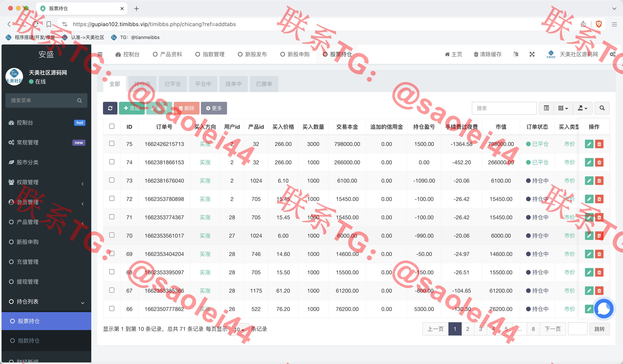623x364 pixels.
Task: Check the checkbox for order ID 73
Action: (112, 180)
